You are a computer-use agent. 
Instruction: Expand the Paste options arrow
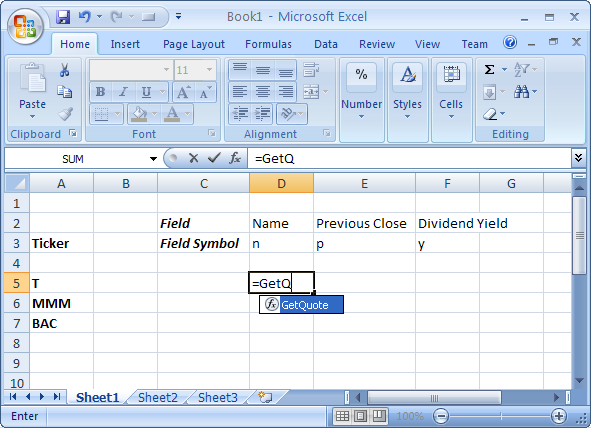pyautogui.click(x=32, y=116)
